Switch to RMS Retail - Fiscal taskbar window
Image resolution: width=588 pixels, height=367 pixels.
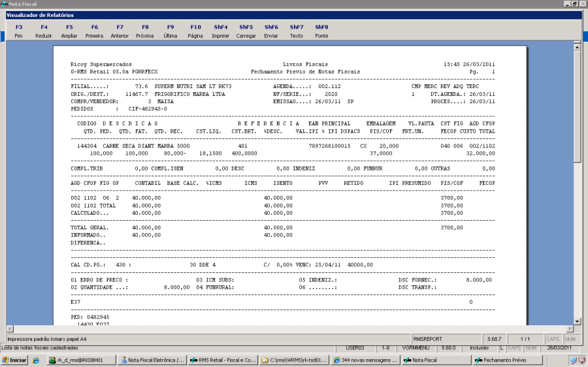pos(222,360)
